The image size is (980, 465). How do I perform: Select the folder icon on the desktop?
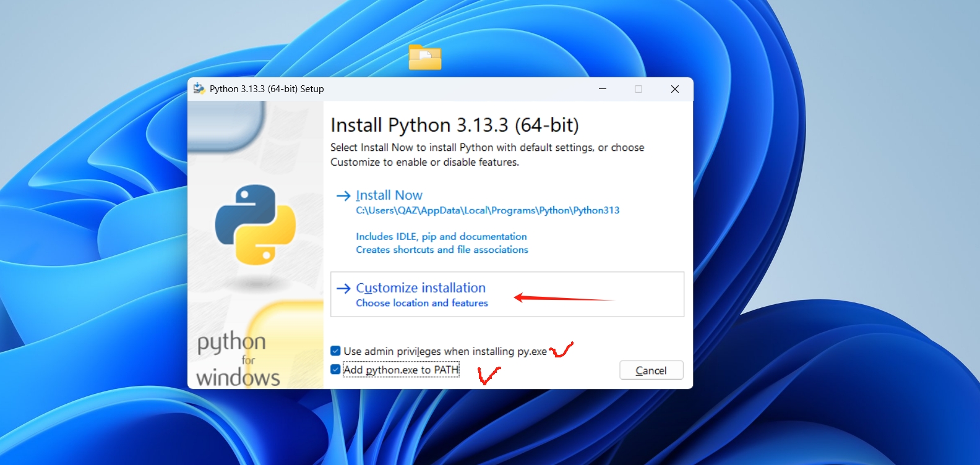(x=425, y=58)
